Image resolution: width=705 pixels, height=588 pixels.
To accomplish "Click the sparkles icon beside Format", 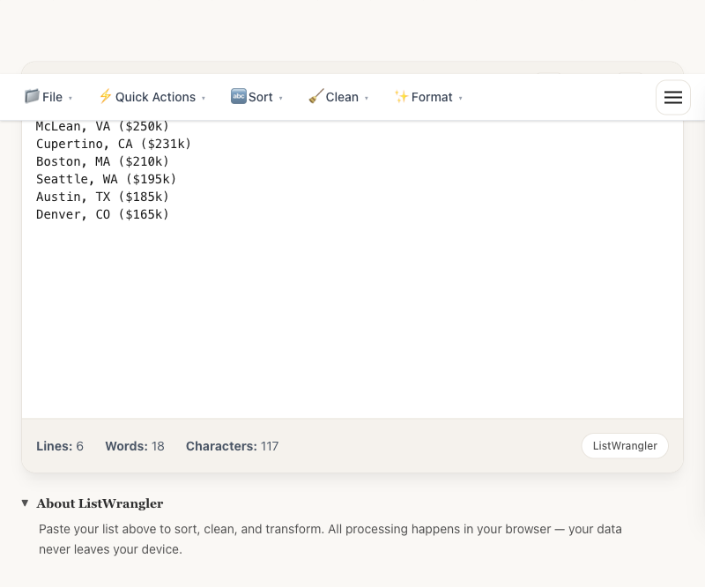I will pyautogui.click(x=401, y=96).
